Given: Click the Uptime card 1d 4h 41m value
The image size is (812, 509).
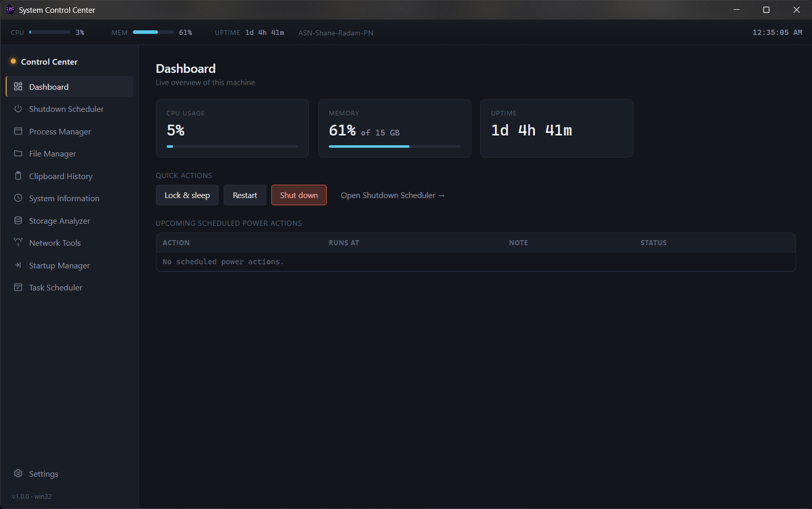Looking at the screenshot, I should coord(531,130).
